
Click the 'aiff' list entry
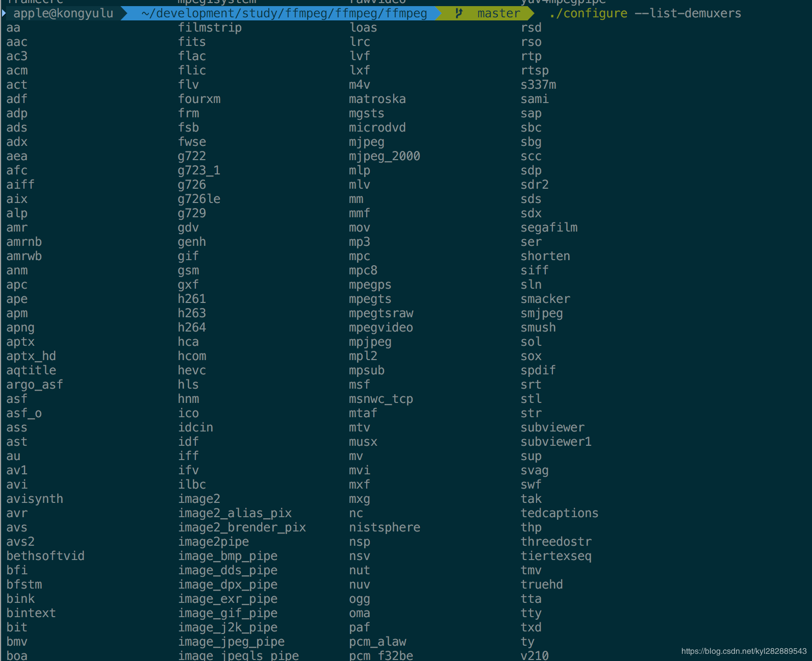[20, 185]
